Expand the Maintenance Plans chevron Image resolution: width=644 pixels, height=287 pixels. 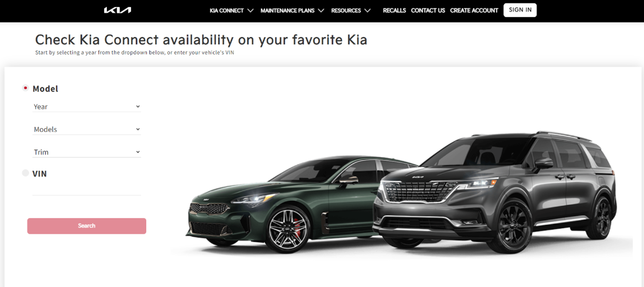pos(321,11)
